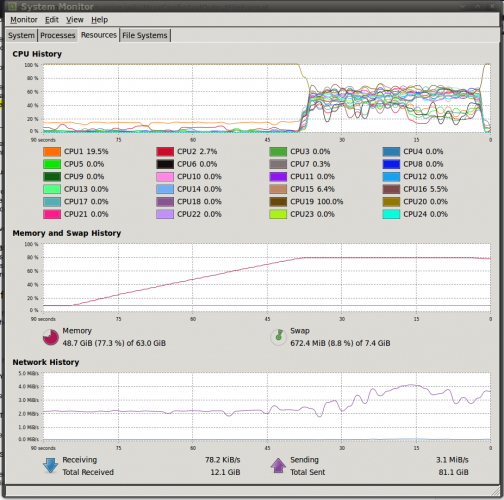
Task: Click the CPU7 gray color swatch
Action: [278, 164]
